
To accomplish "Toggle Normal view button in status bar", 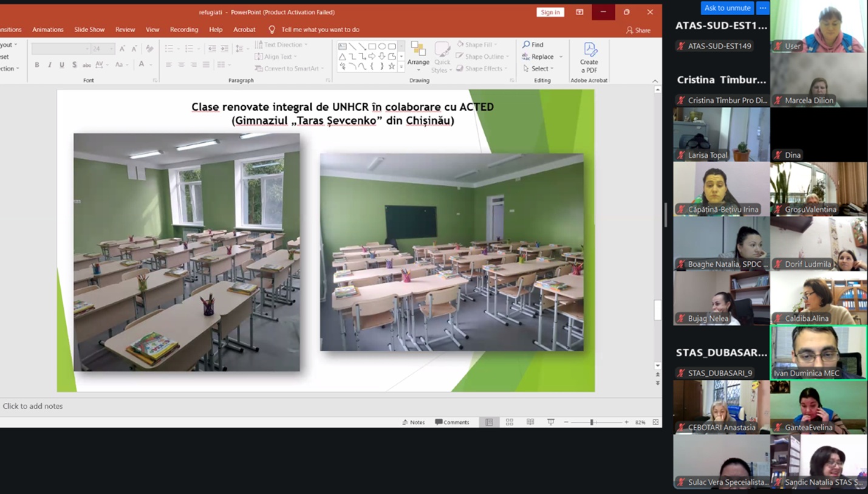I will coord(489,422).
